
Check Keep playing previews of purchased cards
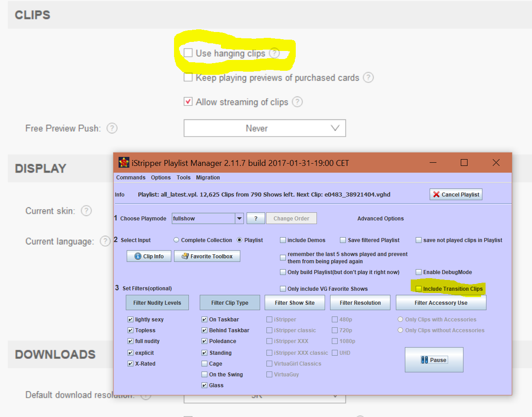[188, 78]
